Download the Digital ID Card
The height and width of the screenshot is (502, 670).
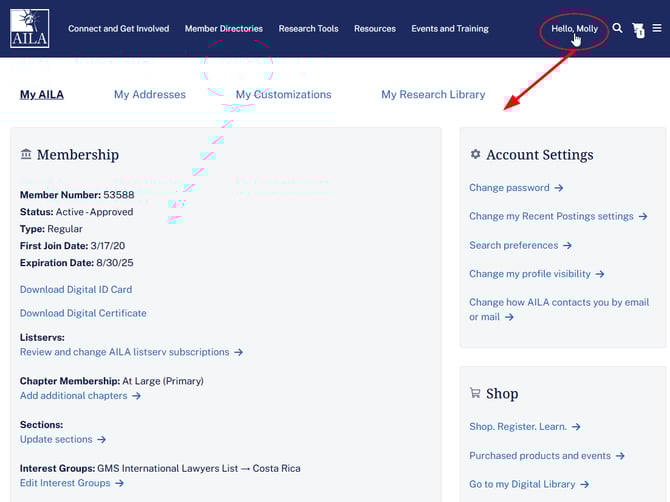[76, 290]
